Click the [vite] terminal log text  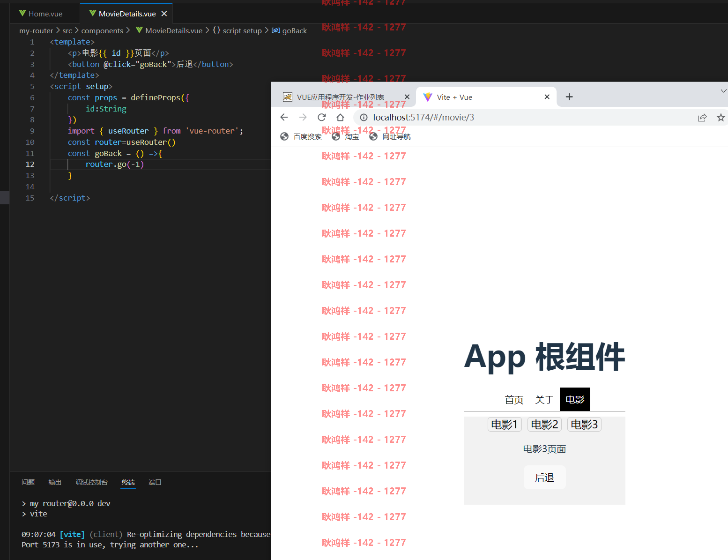coord(72,534)
